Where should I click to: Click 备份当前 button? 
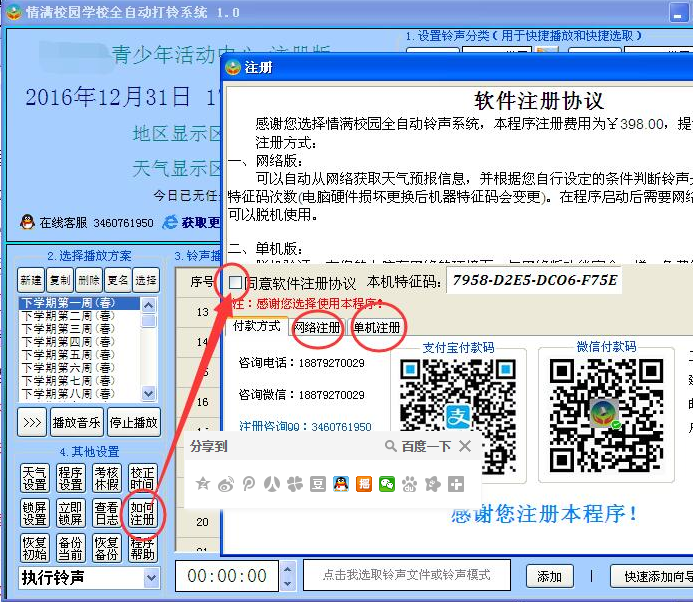tap(70, 548)
